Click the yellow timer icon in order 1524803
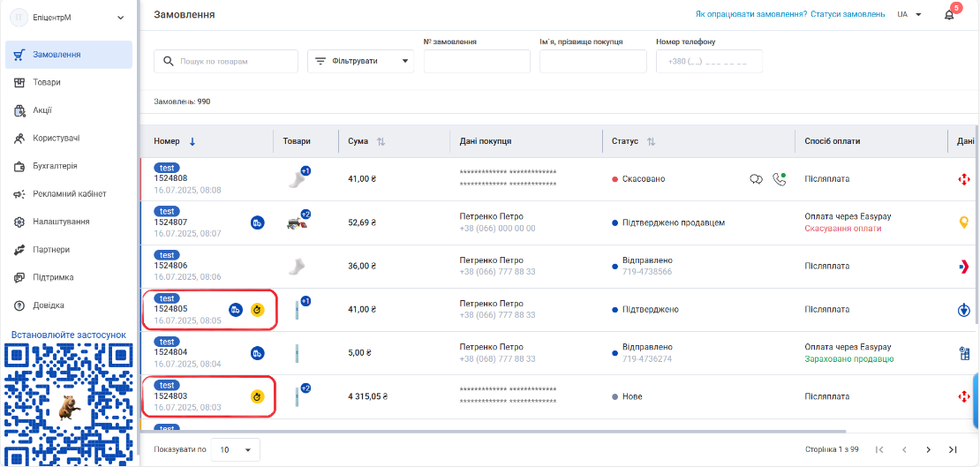The width and height of the screenshot is (980, 467). coord(257,396)
